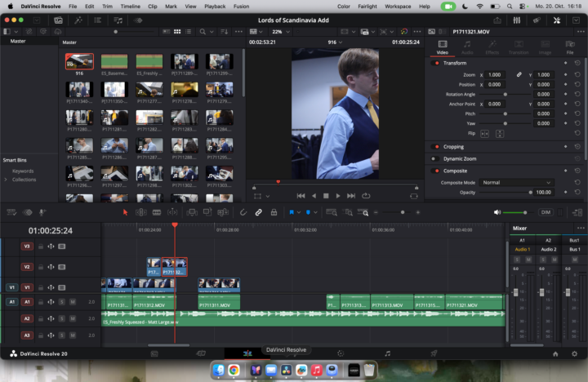Open the 22% viewer zoom dropdown

281,32
